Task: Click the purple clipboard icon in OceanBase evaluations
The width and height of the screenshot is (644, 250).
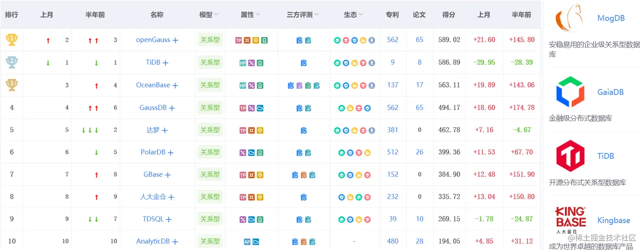Action: tap(299, 86)
